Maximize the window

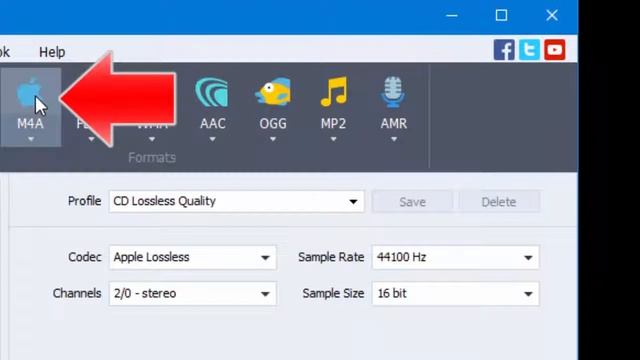click(x=502, y=16)
